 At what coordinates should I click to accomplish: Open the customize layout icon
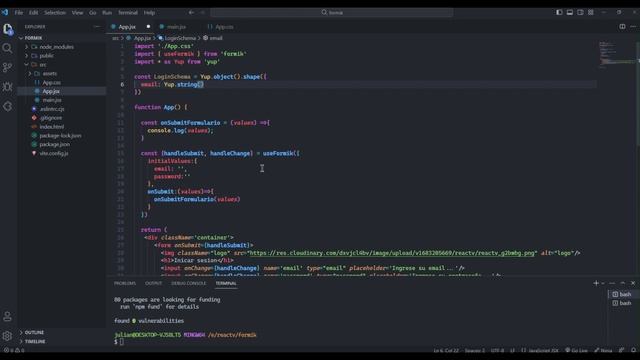591,12
